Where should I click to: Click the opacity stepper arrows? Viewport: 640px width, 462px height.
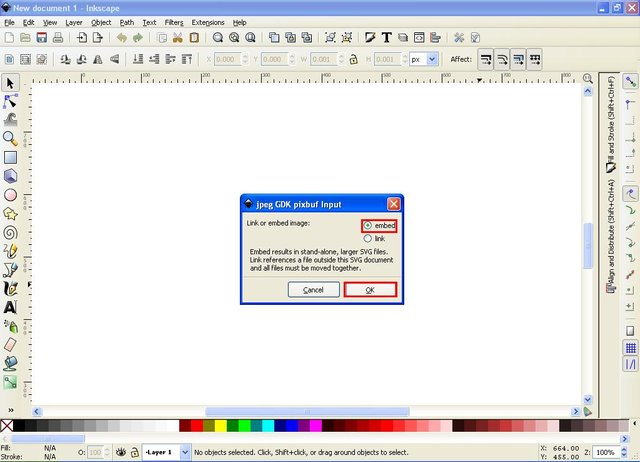tap(107, 452)
